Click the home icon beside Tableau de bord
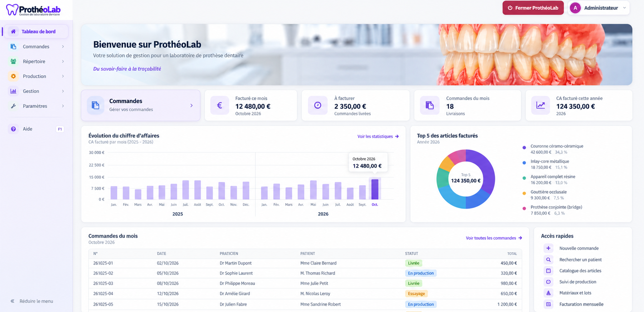The image size is (644, 312). click(x=13, y=31)
